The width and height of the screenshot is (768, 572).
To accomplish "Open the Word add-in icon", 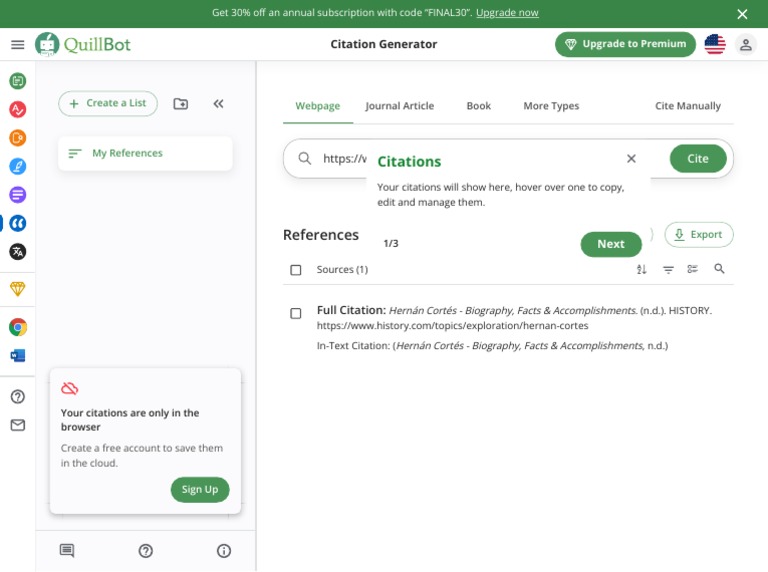I will (17, 355).
